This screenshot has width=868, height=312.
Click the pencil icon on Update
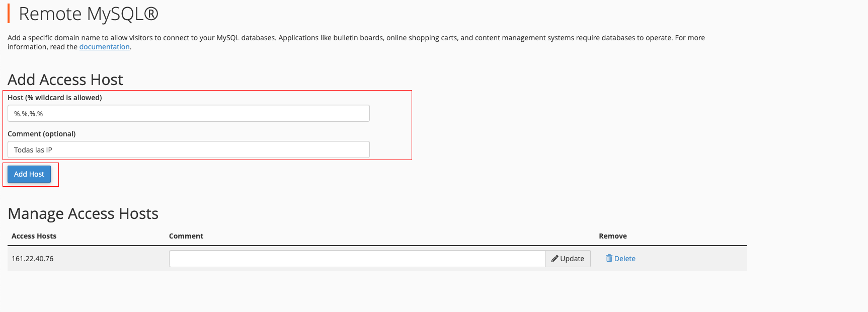pyautogui.click(x=555, y=259)
